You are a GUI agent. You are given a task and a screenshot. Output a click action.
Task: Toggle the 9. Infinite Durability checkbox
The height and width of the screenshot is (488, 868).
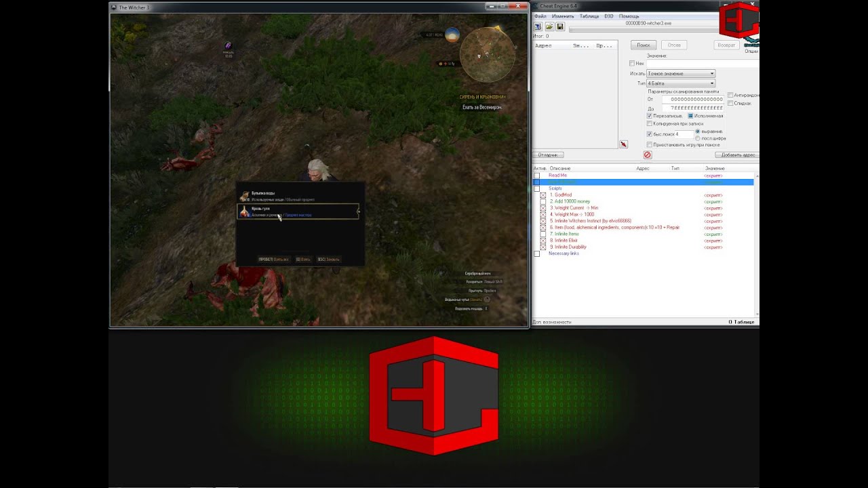point(542,247)
